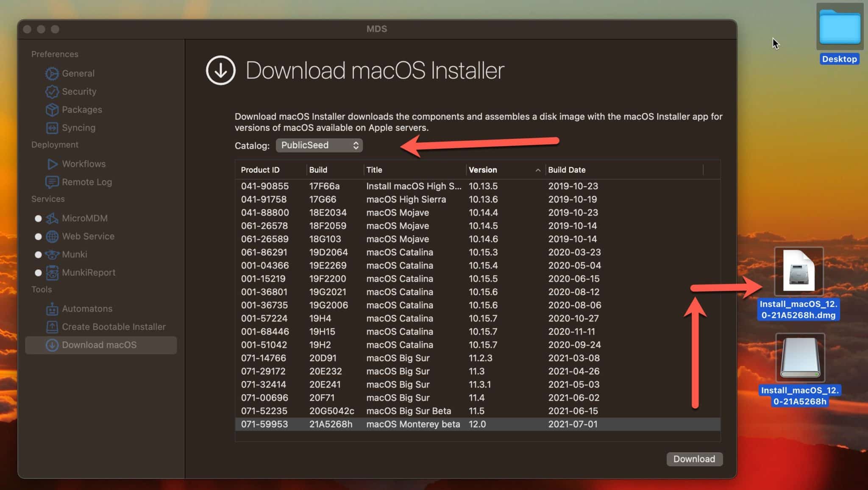Click the Download button for Monterey

693,458
